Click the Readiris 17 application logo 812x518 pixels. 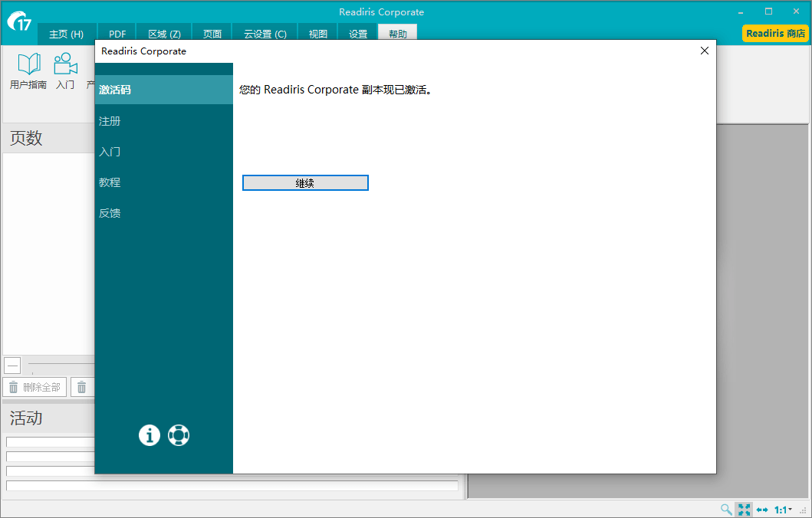pyautogui.click(x=19, y=21)
